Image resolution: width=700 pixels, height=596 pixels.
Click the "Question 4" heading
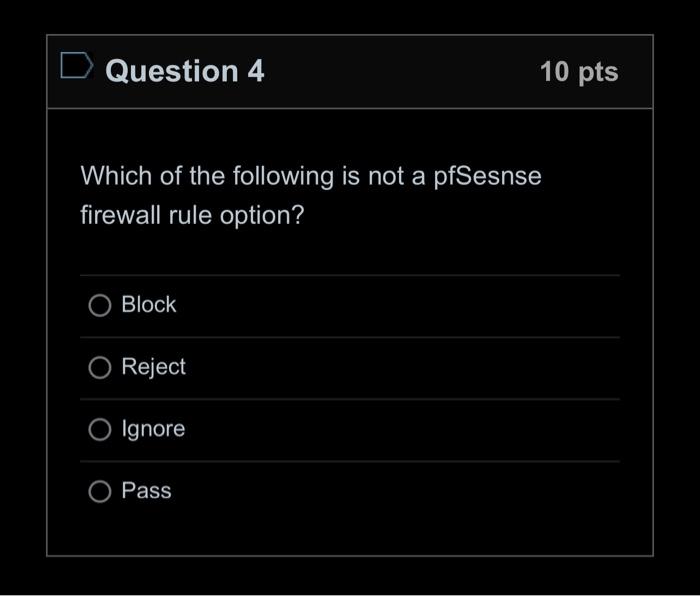coord(184,71)
